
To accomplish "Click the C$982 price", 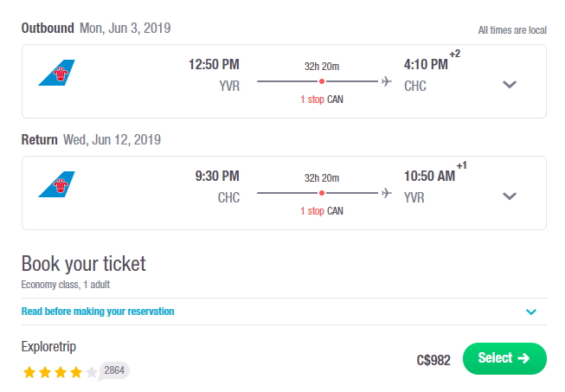I will pos(433,360).
